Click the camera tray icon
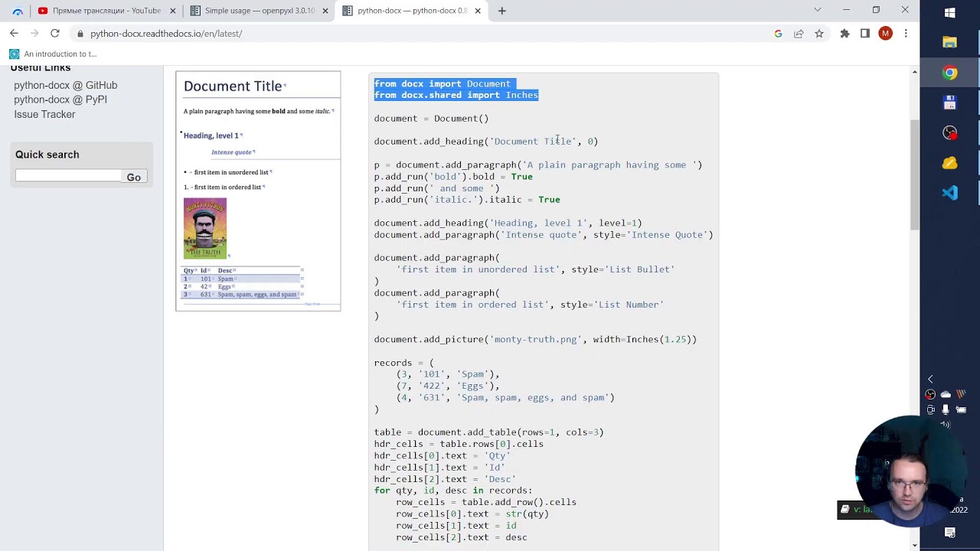The width and height of the screenshot is (980, 551). (930, 409)
